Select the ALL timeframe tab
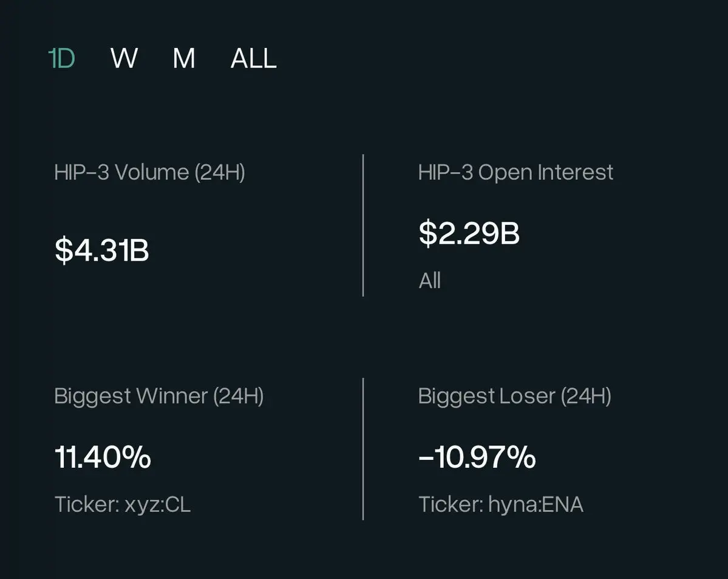 pyautogui.click(x=253, y=59)
